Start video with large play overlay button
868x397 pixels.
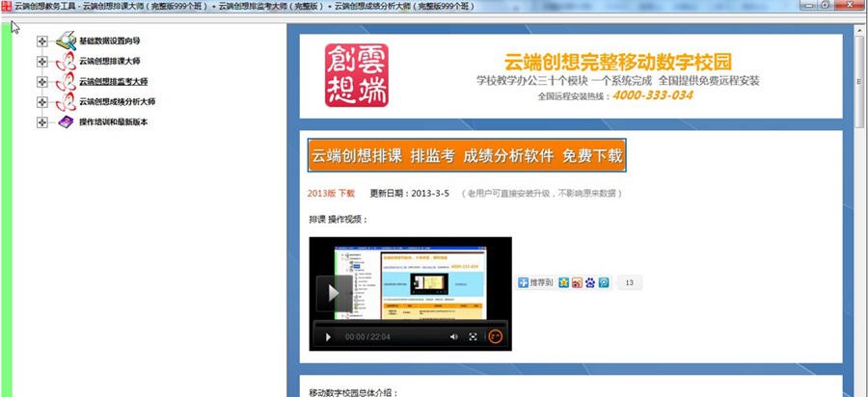[x=334, y=293]
